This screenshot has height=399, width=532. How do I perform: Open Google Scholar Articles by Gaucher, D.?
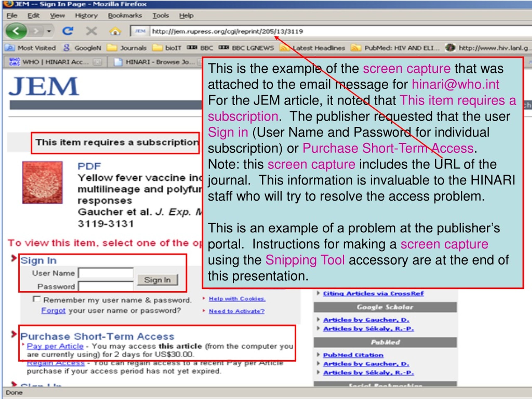click(366, 320)
